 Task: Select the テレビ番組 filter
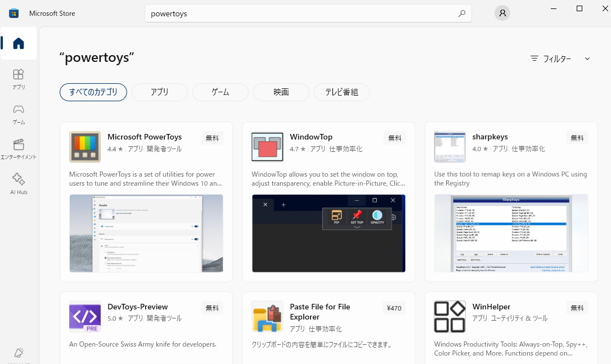coord(343,92)
